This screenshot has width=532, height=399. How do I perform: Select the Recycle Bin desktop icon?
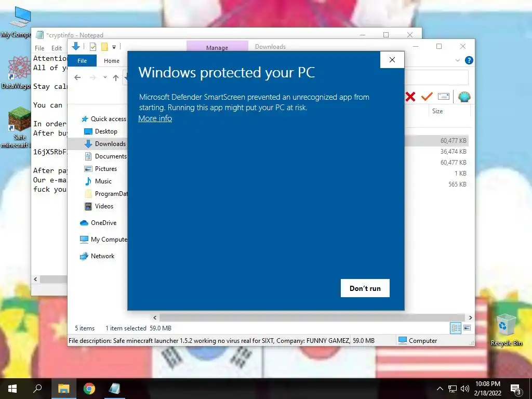point(506,330)
